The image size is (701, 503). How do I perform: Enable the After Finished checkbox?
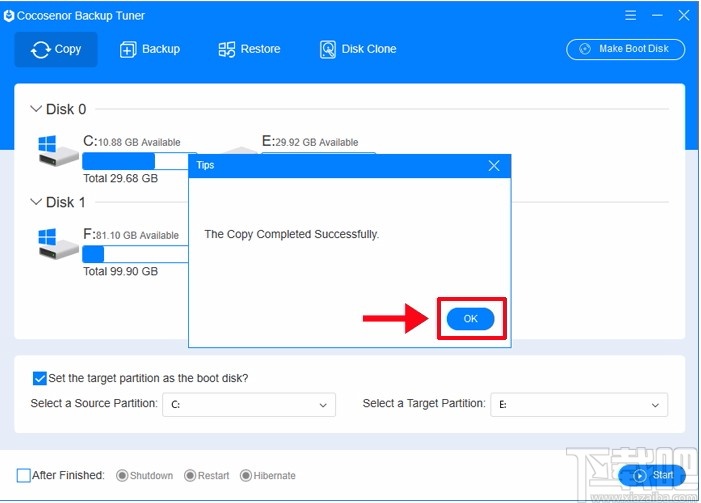(23, 475)
